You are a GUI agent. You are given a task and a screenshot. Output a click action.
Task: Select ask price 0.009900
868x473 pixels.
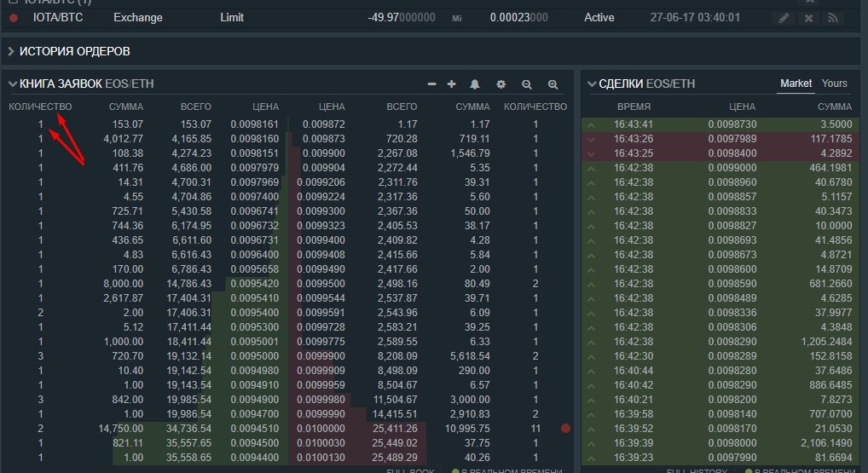tap(323, 153)
